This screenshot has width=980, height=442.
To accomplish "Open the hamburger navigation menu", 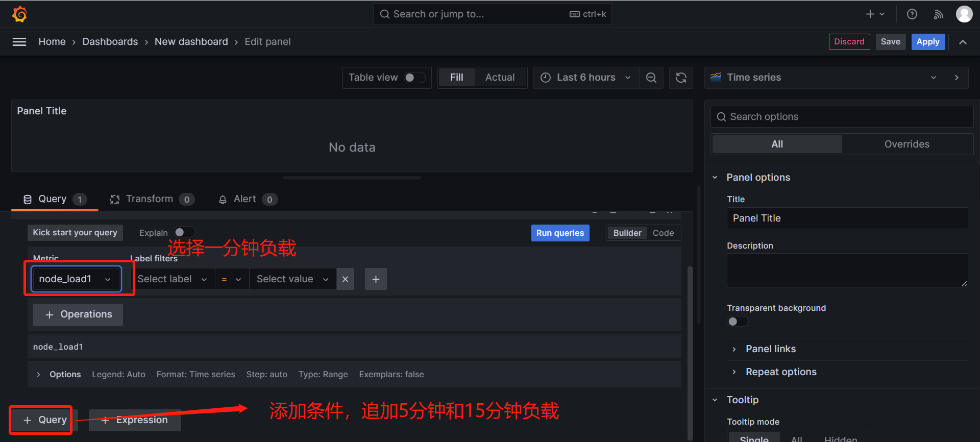I will (19, 42).
